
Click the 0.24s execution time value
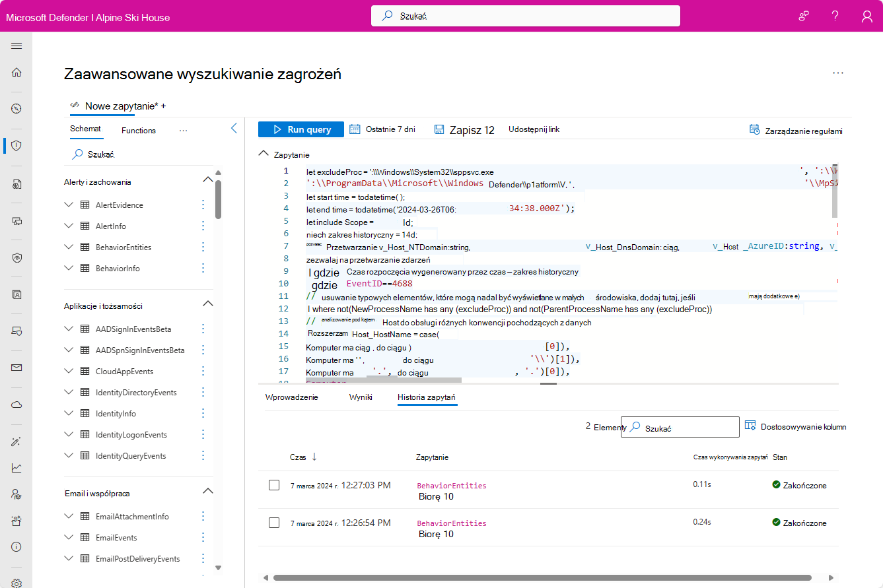pyautogui.click(x=702, y=522)
